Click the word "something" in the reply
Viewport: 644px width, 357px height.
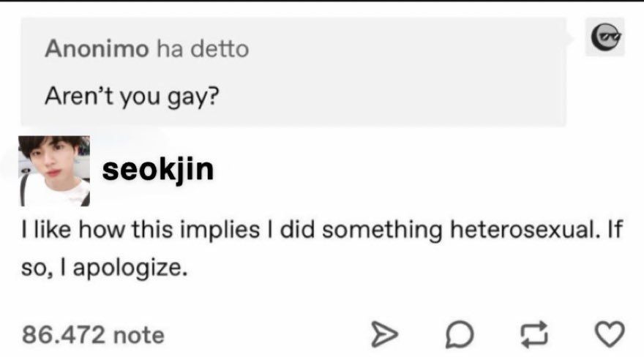coord(381,230)
